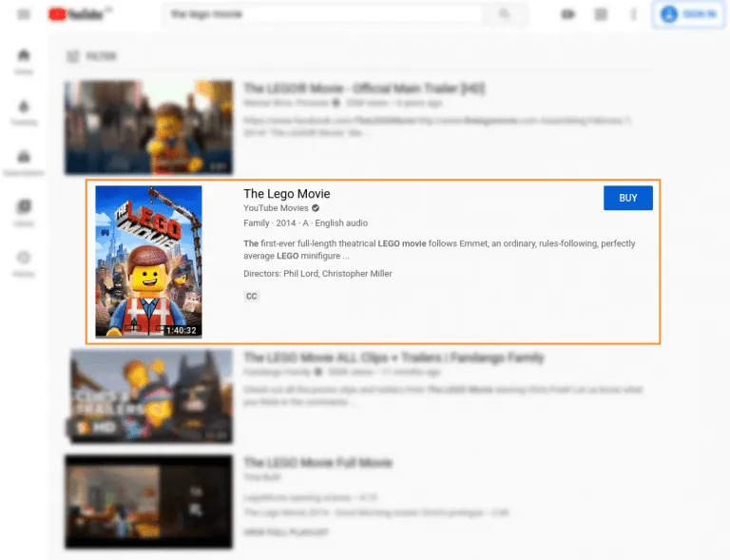Click the Family · 2014 · A · English audio line
730x560 pixels.
(305, 223)
